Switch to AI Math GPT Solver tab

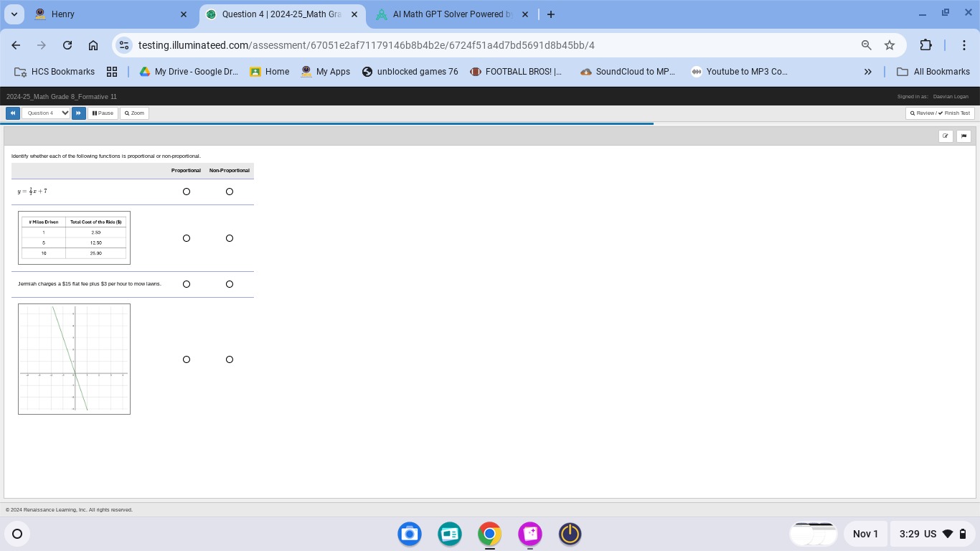point(452,14)
